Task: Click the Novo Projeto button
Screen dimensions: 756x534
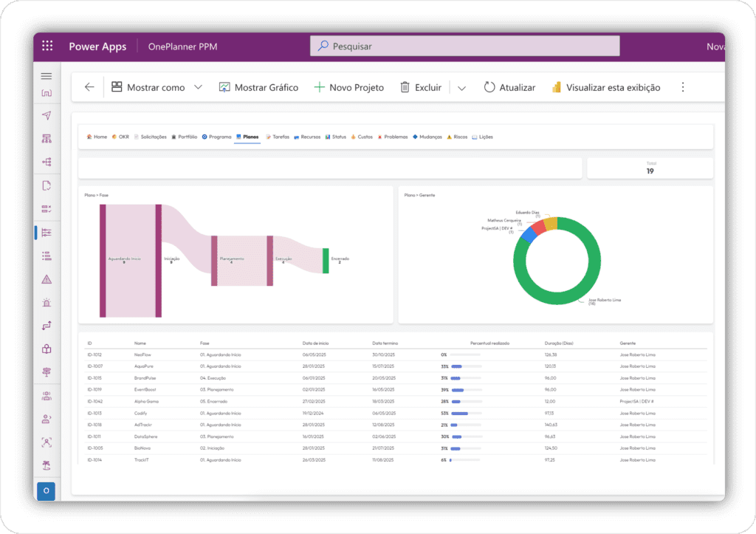Action: pos(348,87)
